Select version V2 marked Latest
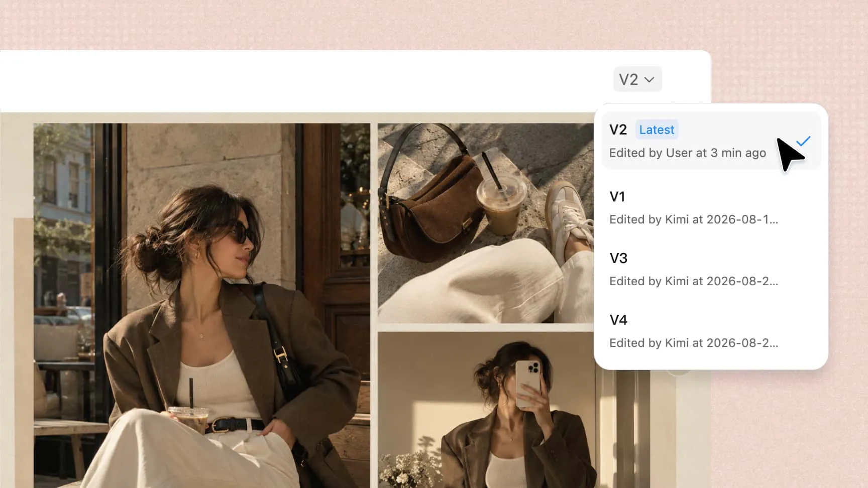 click(x=711, y=141)
